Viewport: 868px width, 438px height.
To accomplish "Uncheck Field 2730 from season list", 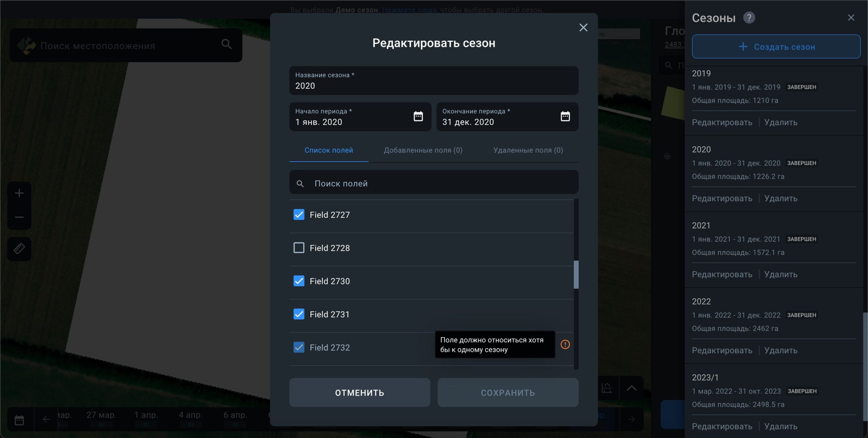I will pos(299,281).
